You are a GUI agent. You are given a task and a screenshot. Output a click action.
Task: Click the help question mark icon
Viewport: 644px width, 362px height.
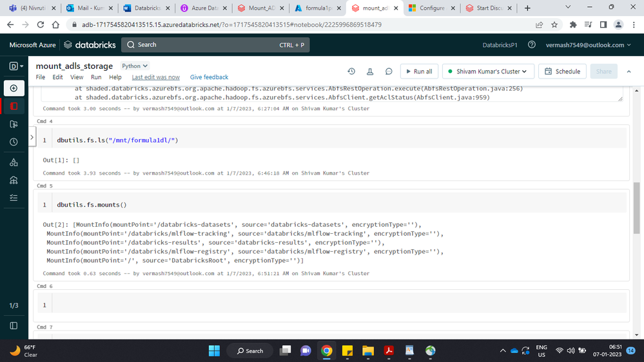click(x=532, y=45)
